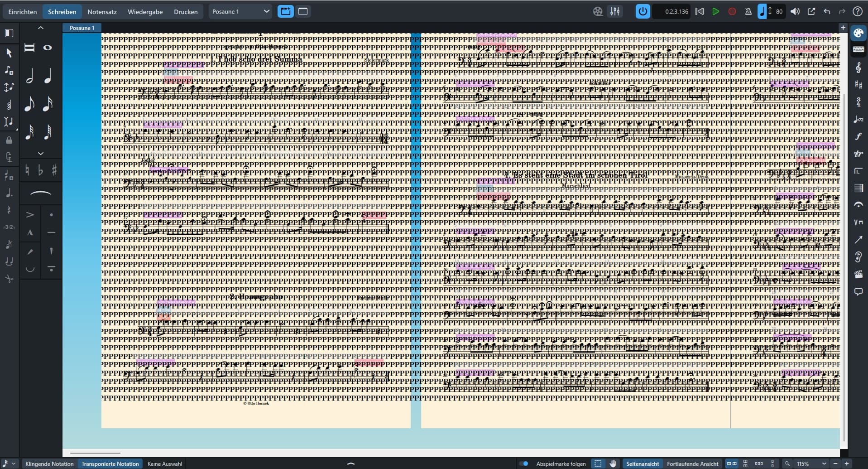
Task: Apply the flat accidental
Action: click(41, 170)
